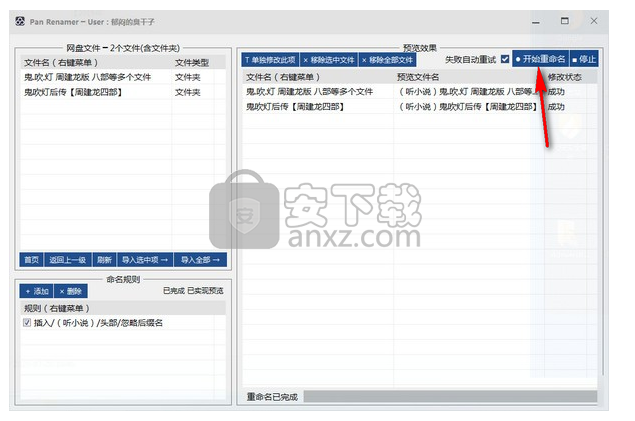Click the rename progress bar

tap(450, 397)
